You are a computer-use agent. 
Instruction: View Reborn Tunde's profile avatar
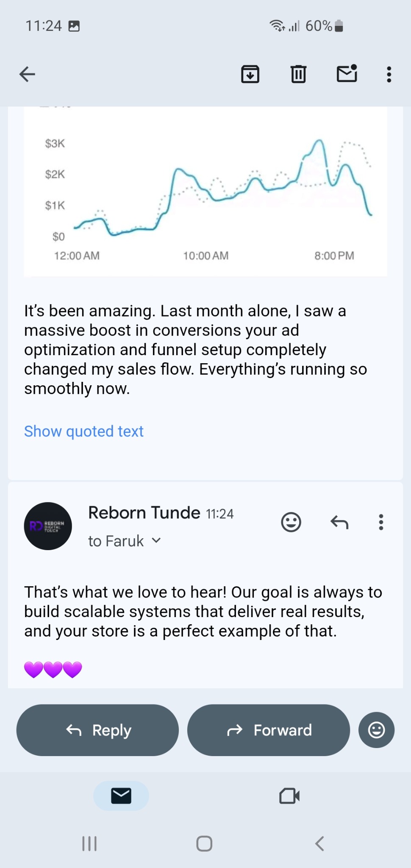pyautogui.click(x=48, y=526)
